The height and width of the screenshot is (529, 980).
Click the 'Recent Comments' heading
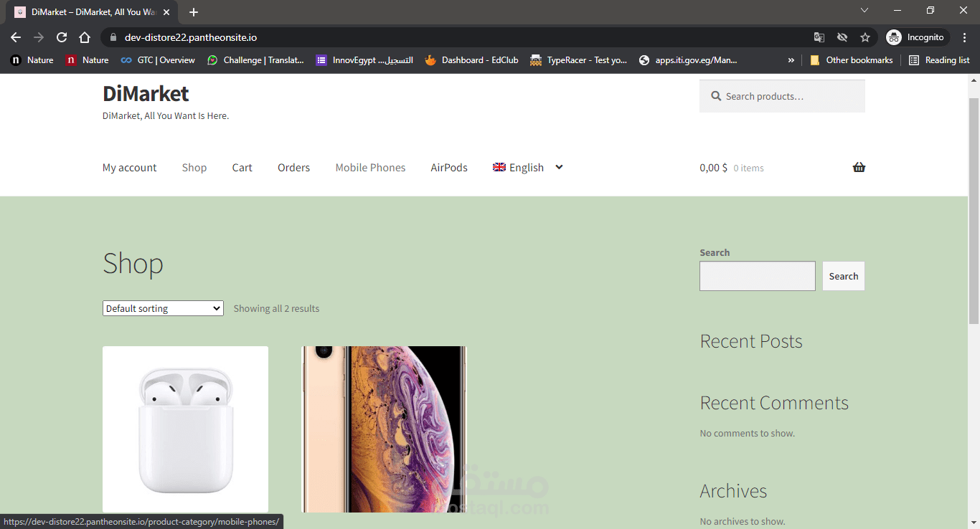774,403
